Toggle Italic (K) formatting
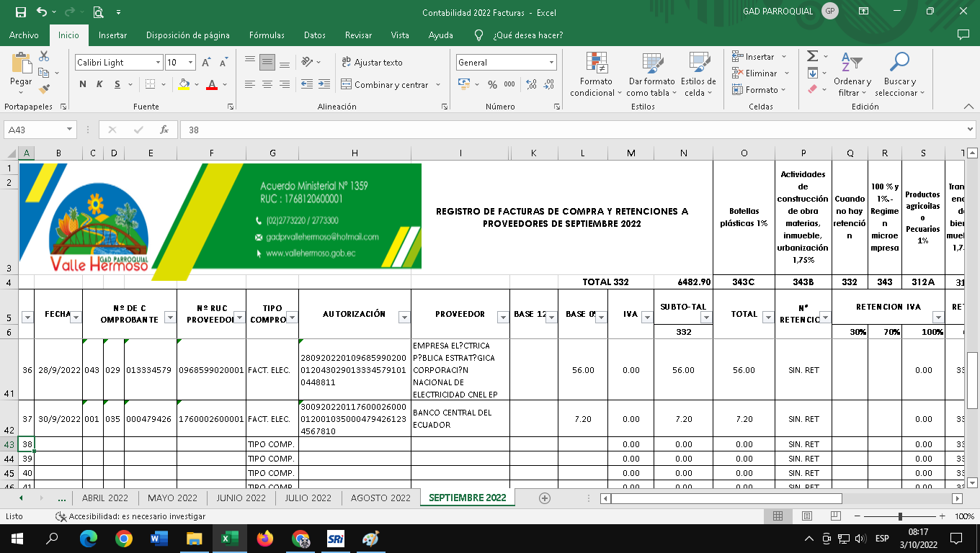The image size is (980, 553). coord(99,84)
